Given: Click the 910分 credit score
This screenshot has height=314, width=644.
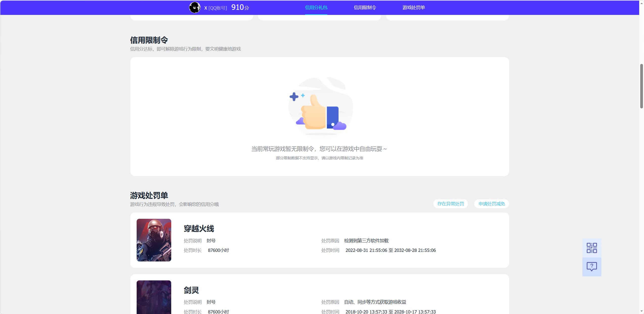Looking at the screenshot, I should click(240, 8).
